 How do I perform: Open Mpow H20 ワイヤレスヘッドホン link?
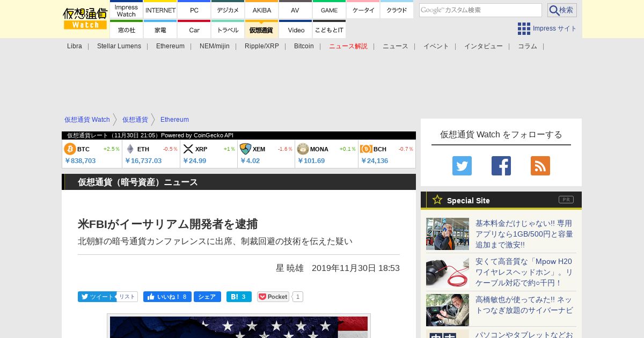point(524,272)
